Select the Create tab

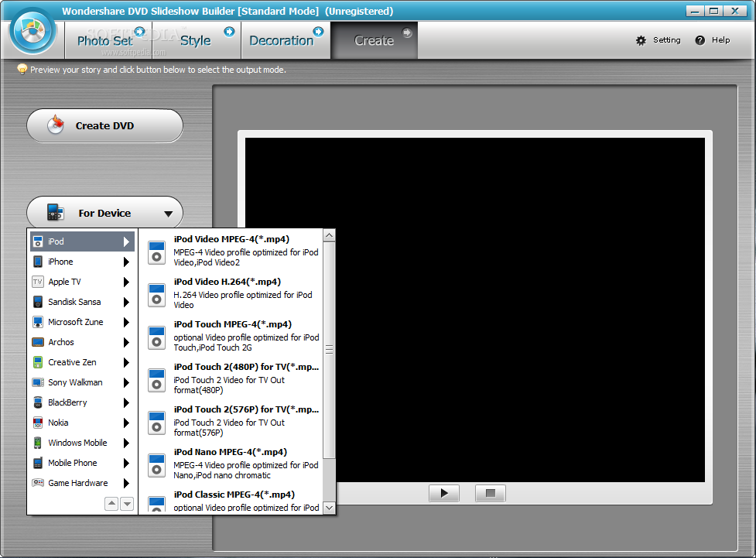[375, 40]
